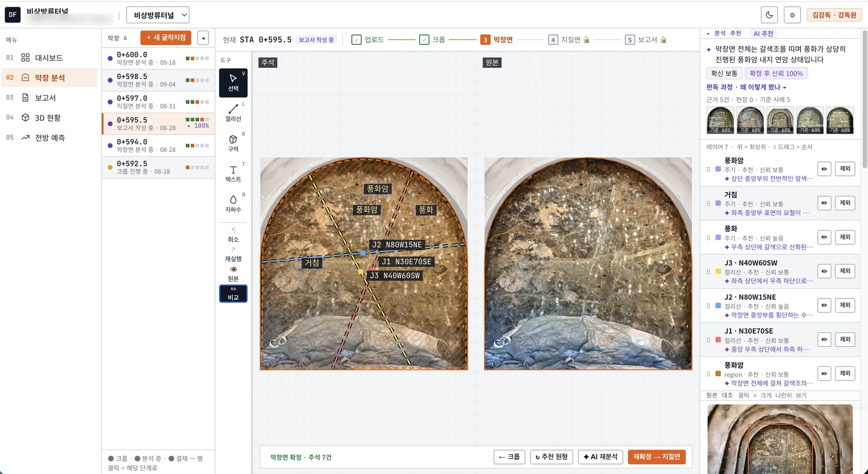Image resolution: width=868 pixels, height=474 pixels.
Task: Click the 재실행 redo tool
Action: [233, 255]
